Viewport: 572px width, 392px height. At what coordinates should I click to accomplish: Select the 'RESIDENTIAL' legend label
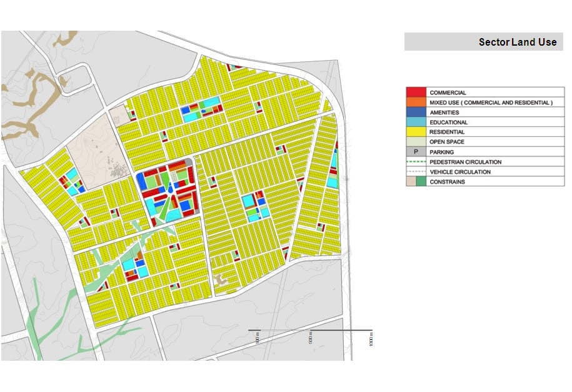coord(447,132)
